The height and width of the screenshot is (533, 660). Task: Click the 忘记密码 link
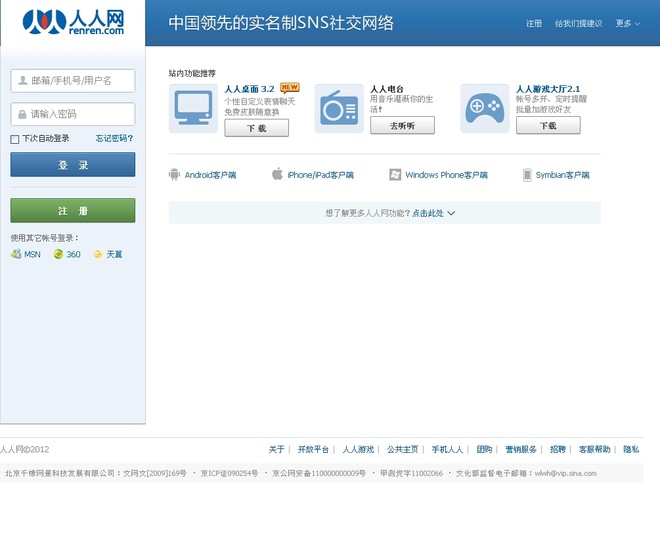pos(114,139)
